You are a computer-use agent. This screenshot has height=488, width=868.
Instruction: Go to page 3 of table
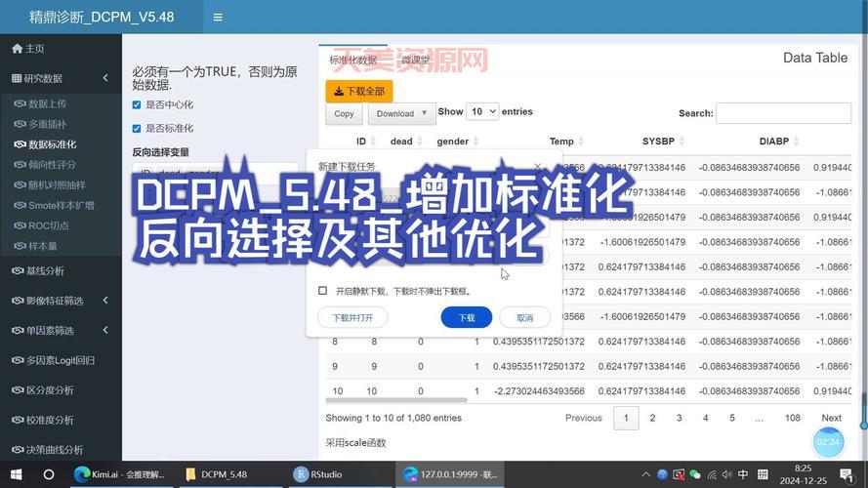[x=679, y=418]
